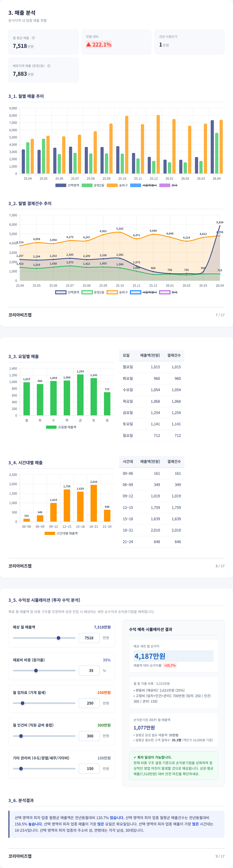The width and height of the screenshot is (233, 868).
Task: Click the 시간대 column header
Action: pyautogui.click(x=128, y=462)
